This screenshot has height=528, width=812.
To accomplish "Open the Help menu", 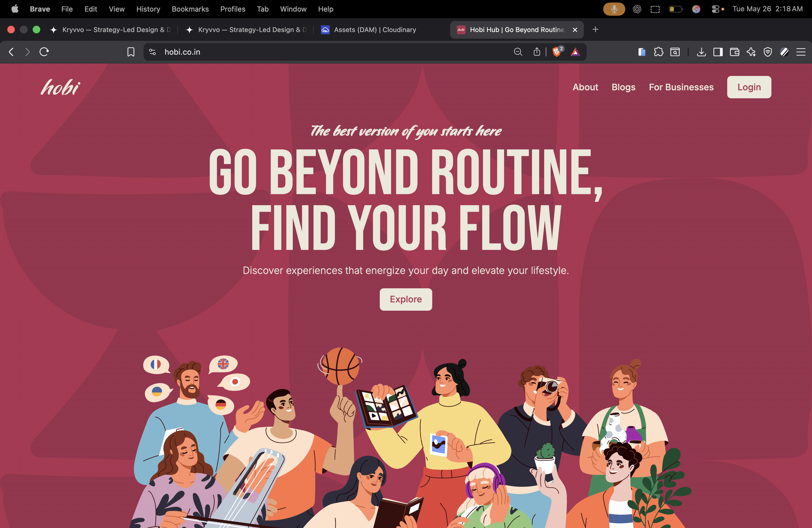I will (x=325, y=9).
